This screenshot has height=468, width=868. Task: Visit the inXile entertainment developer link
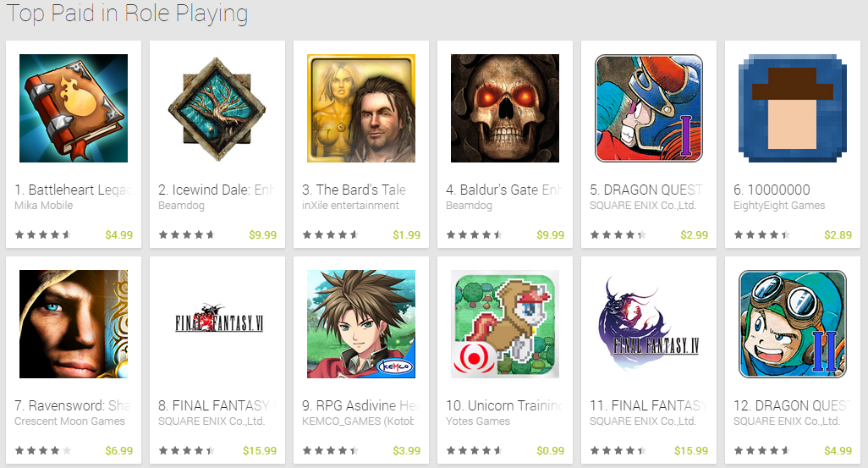(x=350, y=206)
